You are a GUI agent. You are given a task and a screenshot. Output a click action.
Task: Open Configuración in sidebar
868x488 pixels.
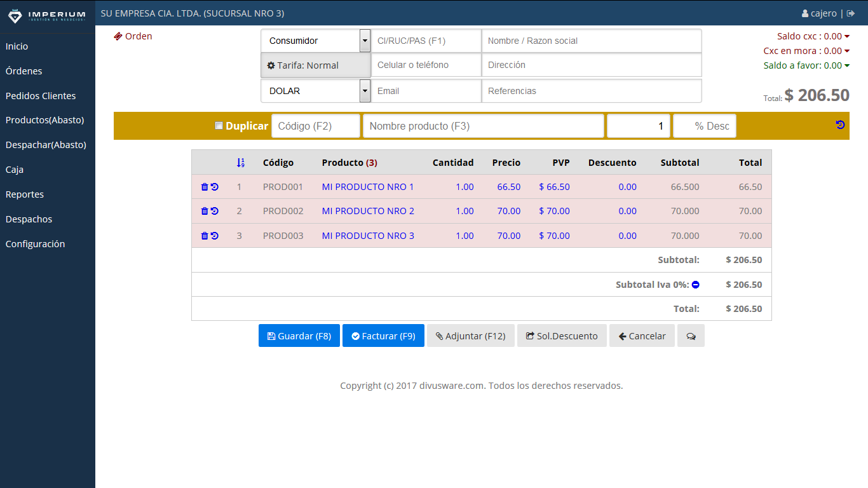click(x=35, y=244)
